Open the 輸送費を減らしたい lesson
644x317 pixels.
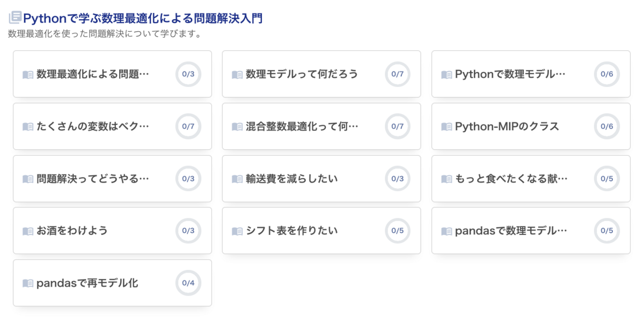(x=291, y=179)
